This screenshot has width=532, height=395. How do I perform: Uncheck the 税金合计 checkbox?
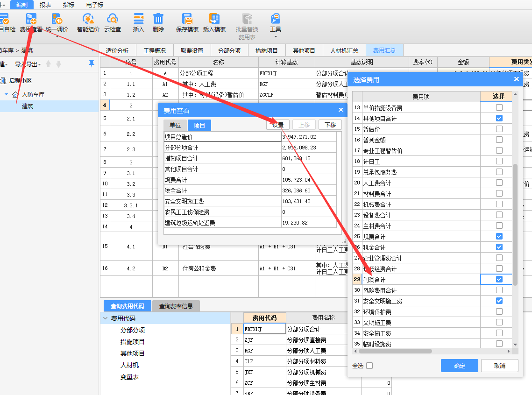pyautogui.click(x=499, y=247)
